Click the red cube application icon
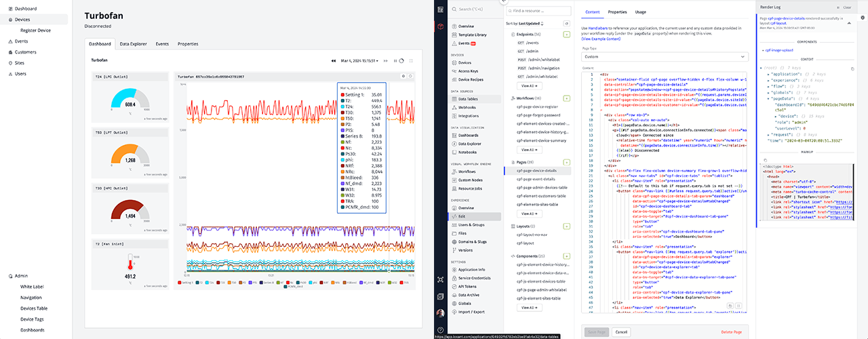The width and height of the screenshot is (868, 339). (440, 26)
